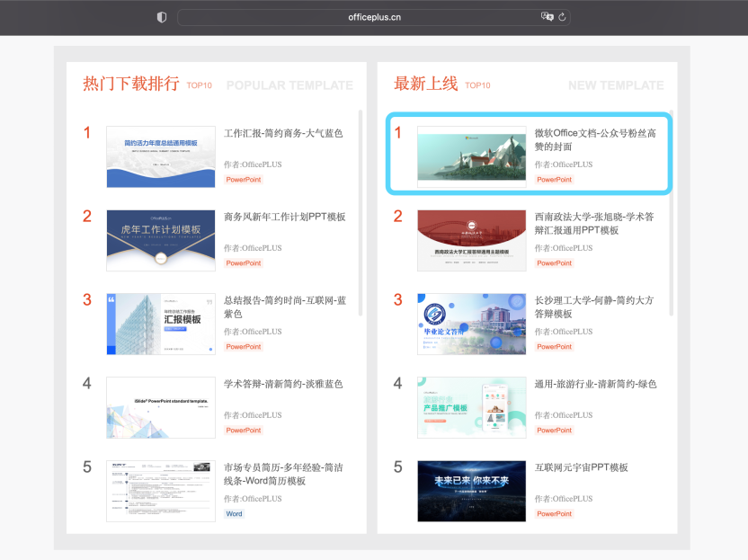Reload the page with the refresh icon

click(562, 17)
